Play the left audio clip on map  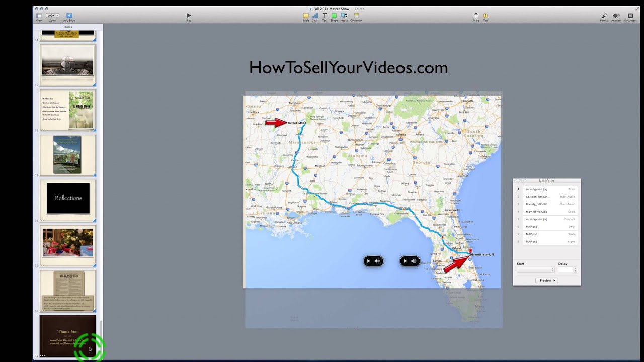click(369, 261)
